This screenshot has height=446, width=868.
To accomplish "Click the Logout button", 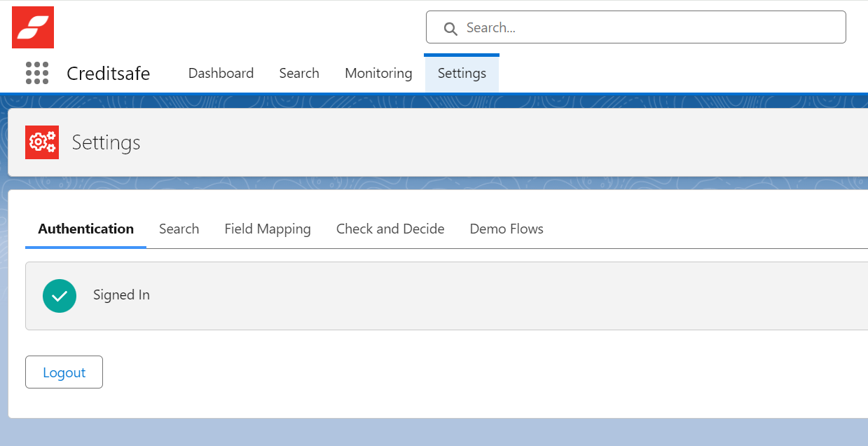I will coord(64,372).
